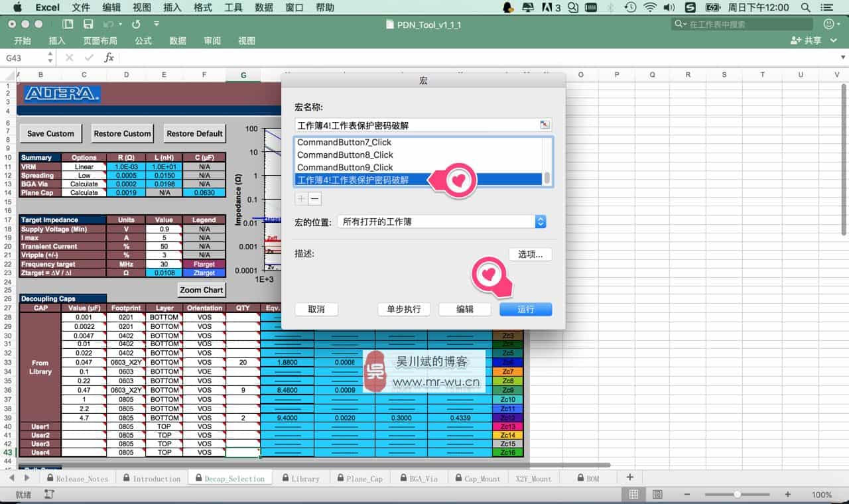Switch to Page Layout view in status bar

(x=657, y=495)
